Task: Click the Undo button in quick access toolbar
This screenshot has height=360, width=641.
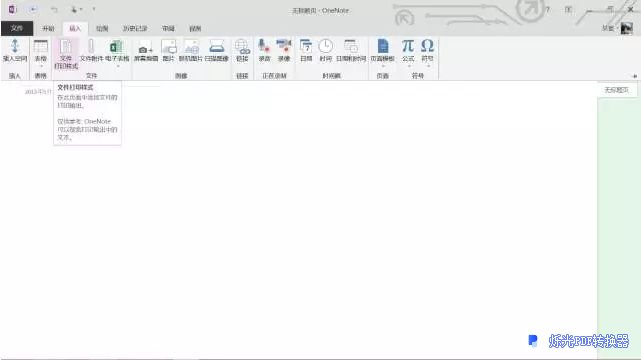Action: [54, 9]
